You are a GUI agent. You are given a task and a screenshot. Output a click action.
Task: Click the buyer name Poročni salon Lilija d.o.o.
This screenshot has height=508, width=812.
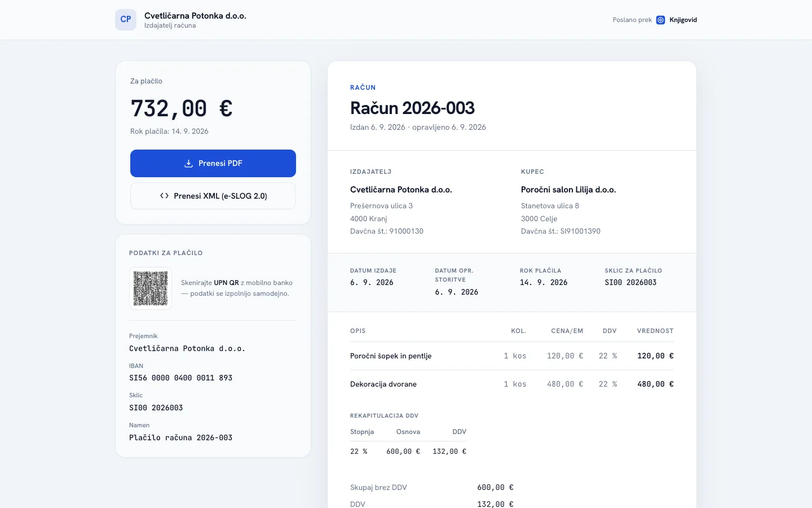[568, 190]
